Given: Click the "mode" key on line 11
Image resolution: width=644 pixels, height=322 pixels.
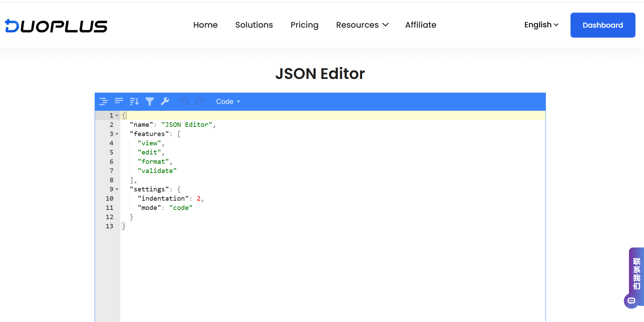Looking at the screenshot, I should click(x=149, y=208).
